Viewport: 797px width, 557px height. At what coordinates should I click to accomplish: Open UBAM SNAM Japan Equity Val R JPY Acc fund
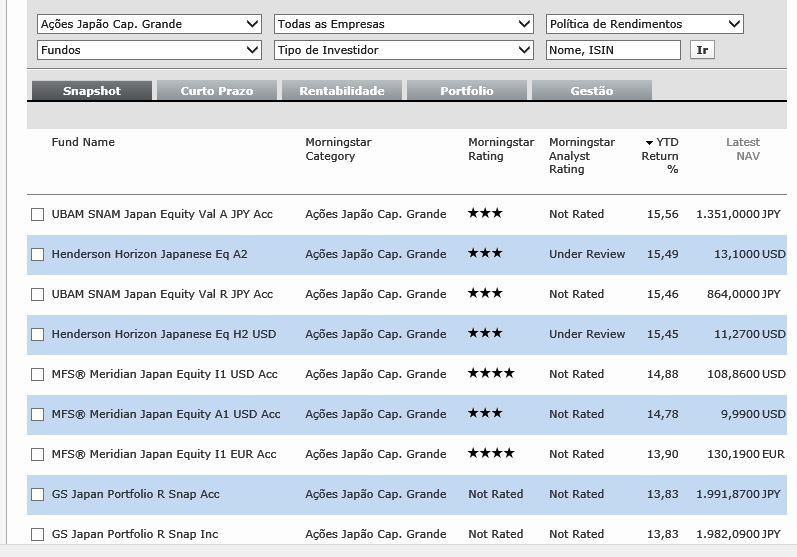(x=162, y=294)
